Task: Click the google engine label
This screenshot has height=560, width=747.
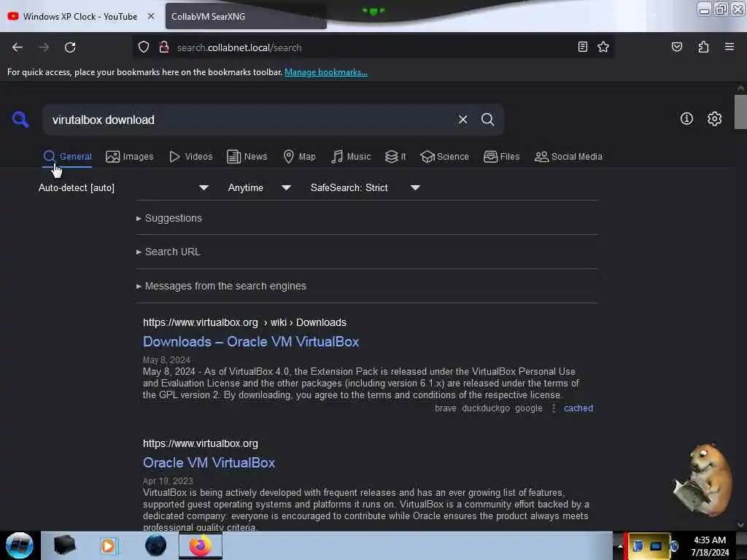Action: point(529,408)
